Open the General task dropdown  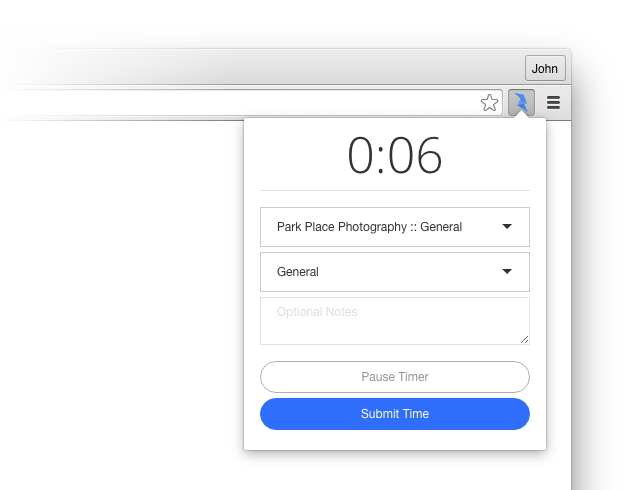pos(395,272)
